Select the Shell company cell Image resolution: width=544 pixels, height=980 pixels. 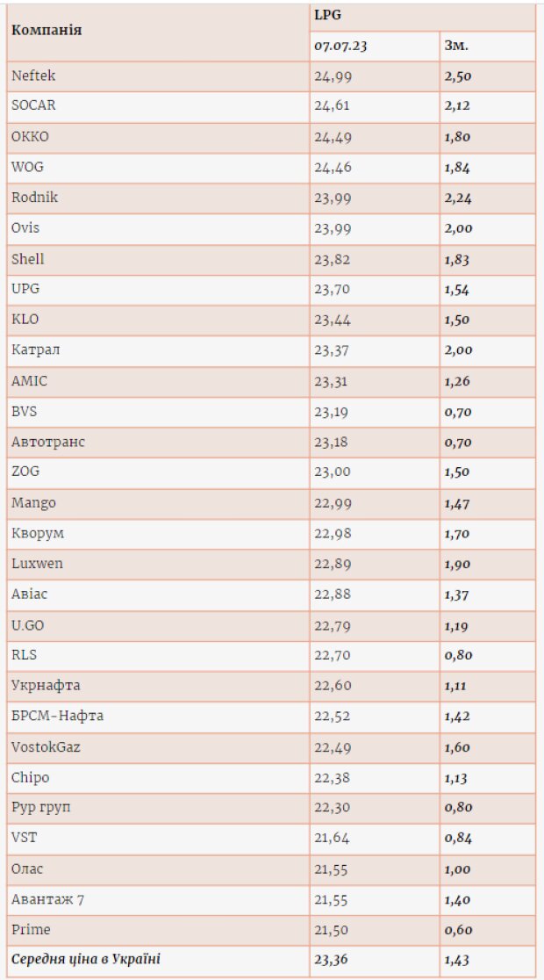159,259
